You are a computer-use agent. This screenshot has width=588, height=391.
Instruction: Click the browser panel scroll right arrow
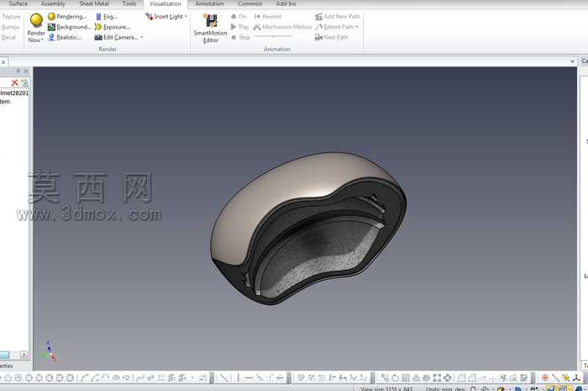[x=24, y=354]
